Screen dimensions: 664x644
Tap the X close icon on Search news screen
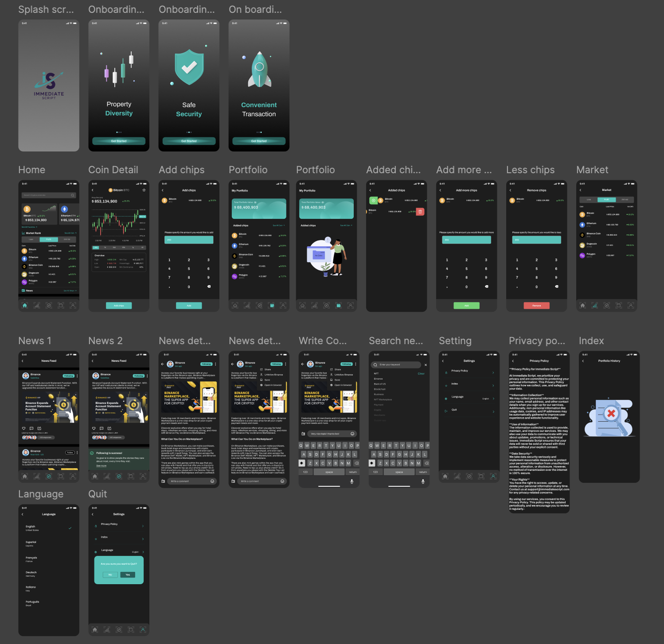pos(426,365)
